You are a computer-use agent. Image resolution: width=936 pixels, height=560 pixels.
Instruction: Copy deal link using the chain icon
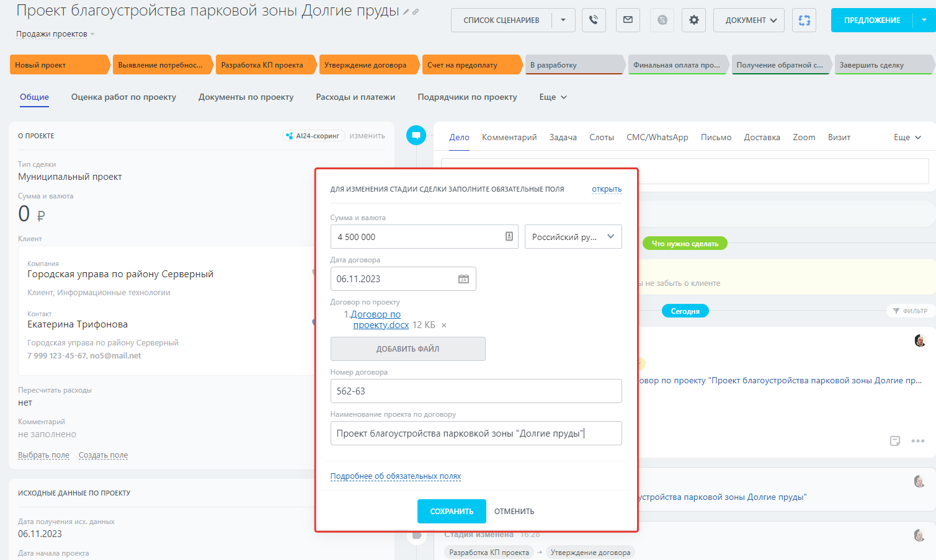point(416,12)
